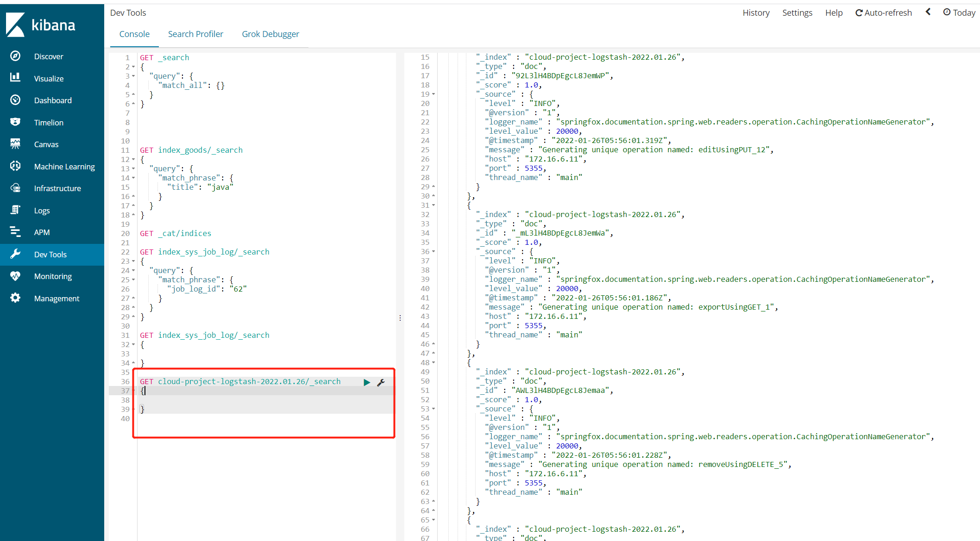Go to Machine Learning page

click(64, 167)
